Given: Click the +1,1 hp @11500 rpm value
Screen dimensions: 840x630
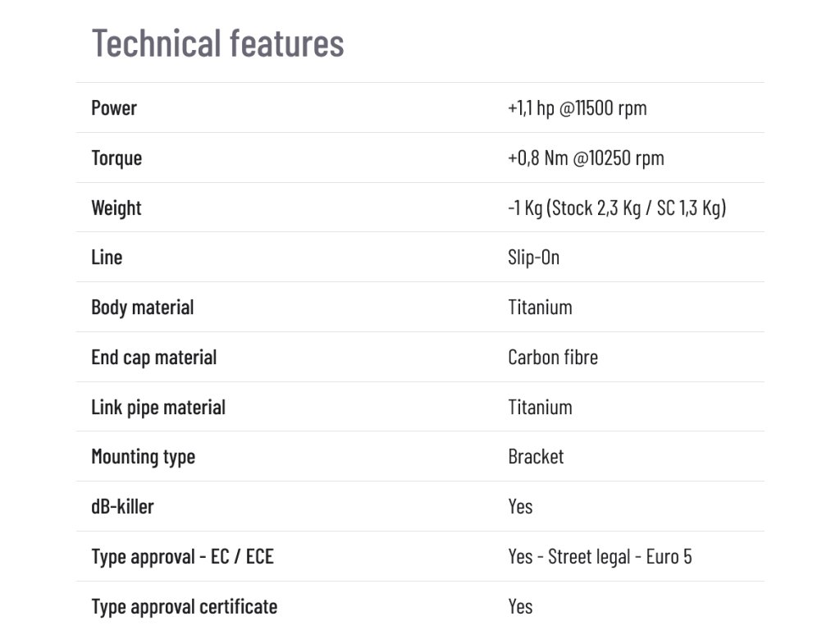Looking at the screenshot, I should tap(577, 108).
